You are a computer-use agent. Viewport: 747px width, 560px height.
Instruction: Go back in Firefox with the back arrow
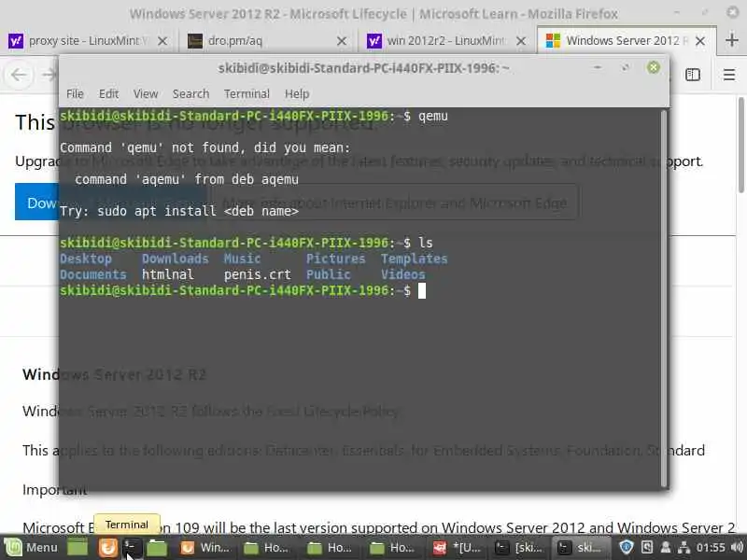19,75
